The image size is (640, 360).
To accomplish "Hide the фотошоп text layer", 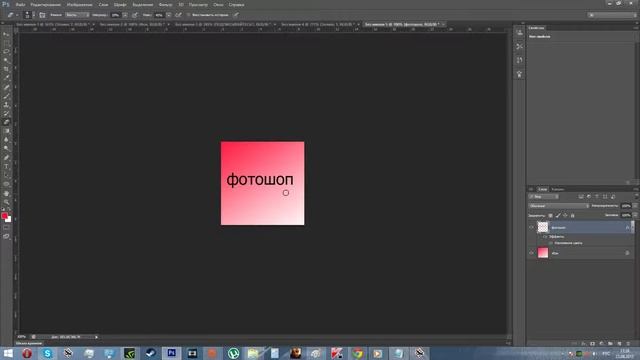I will pos(531,227).
